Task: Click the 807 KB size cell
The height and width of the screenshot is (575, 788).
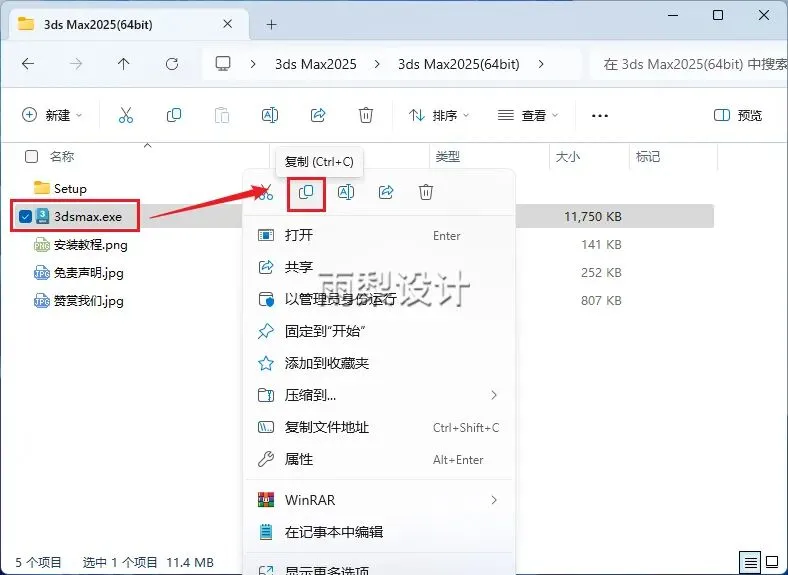Action: 601,301
